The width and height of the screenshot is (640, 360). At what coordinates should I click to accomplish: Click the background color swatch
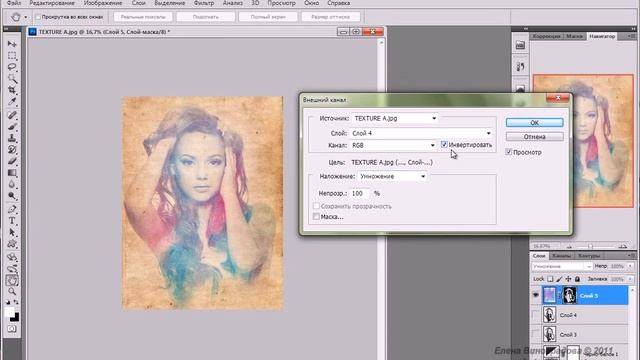point(15,317)
